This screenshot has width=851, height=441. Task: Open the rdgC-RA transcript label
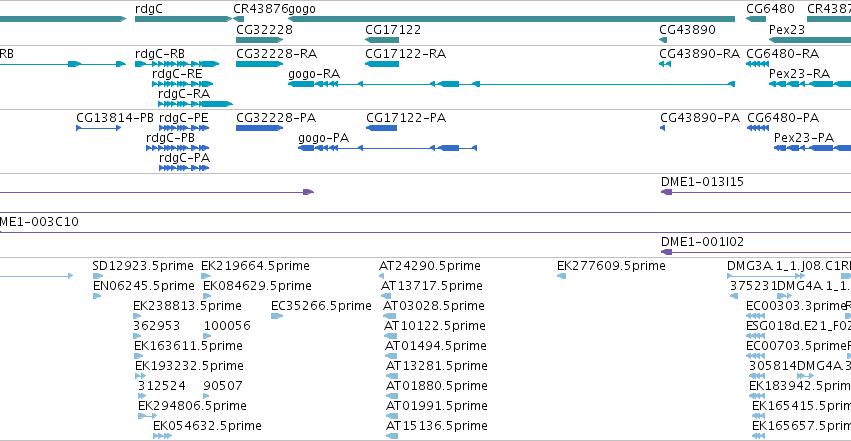tap(184, 94)
